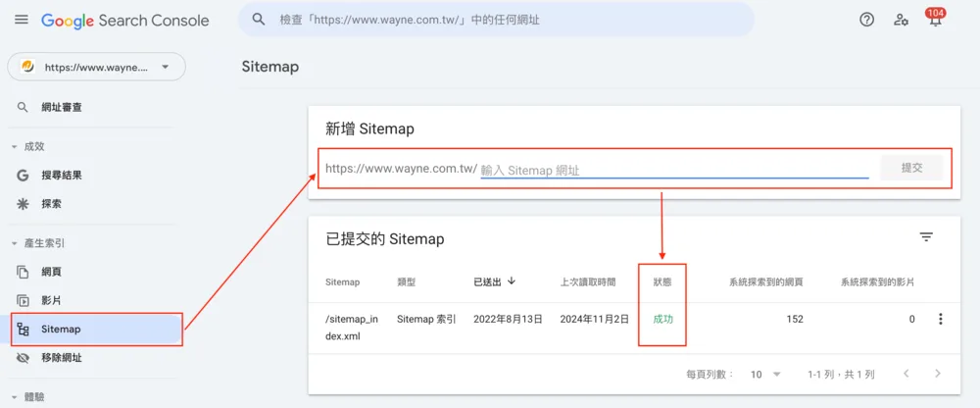Click the 提交 submit button
Screen dimensions: 980x408
[x=911, y=168]
